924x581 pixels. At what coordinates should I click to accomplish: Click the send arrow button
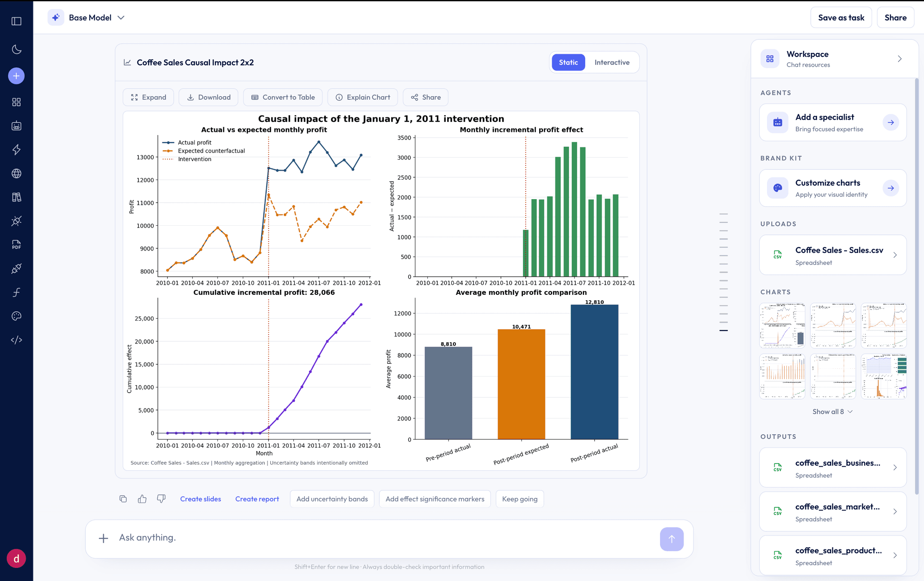(x=671, y=539)
